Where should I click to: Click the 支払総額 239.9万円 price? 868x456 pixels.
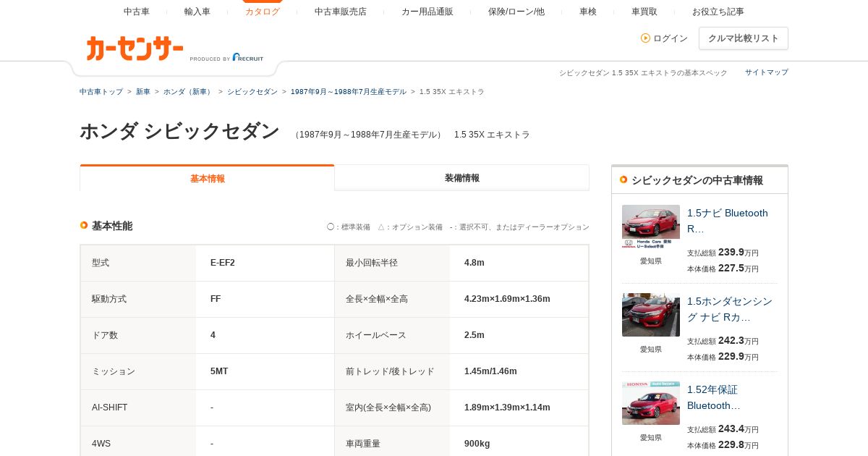click(x=723, y=252)
